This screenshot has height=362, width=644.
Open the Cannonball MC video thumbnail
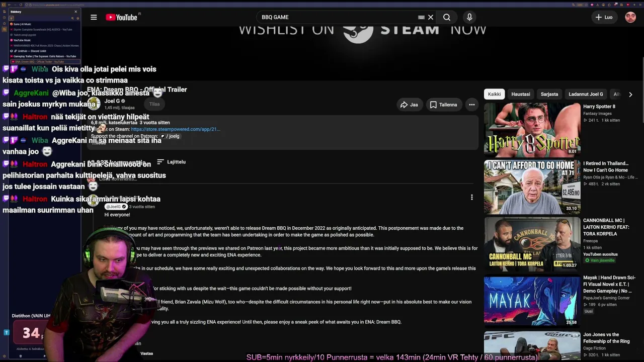(532, 244)
